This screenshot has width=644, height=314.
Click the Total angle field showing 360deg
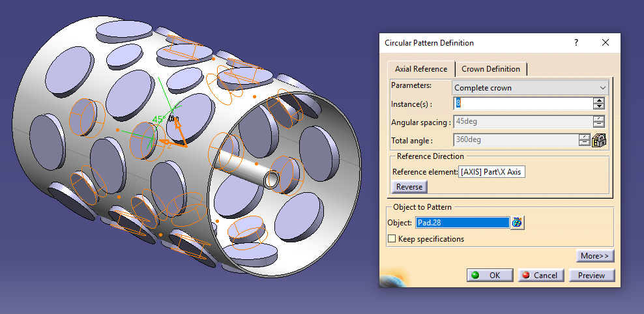click(x=516, y=140)
